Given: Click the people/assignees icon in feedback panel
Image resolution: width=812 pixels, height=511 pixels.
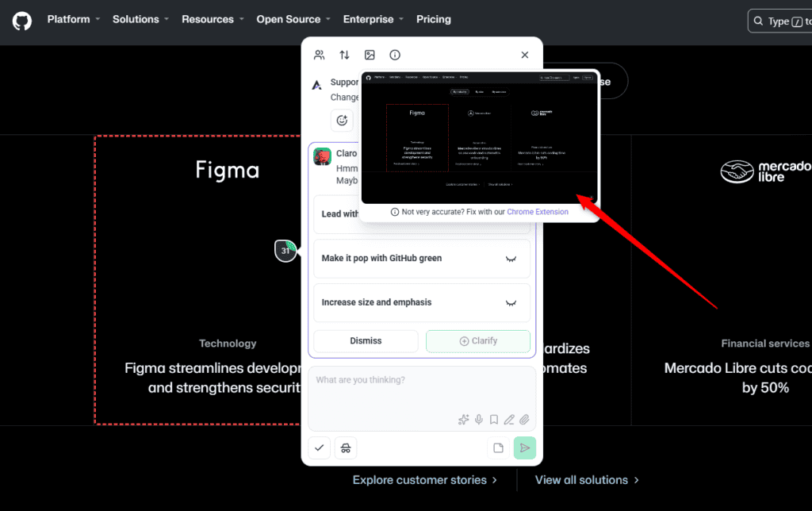Looking at the screenshot, I should point(319,55).
